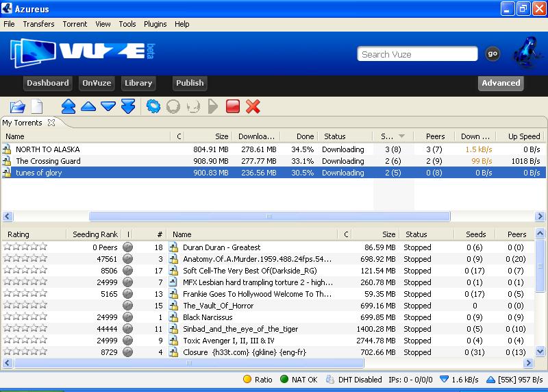This screenshot has width=548, height=392.
Task: Open the Transfers menu
Action: point(38,24)
